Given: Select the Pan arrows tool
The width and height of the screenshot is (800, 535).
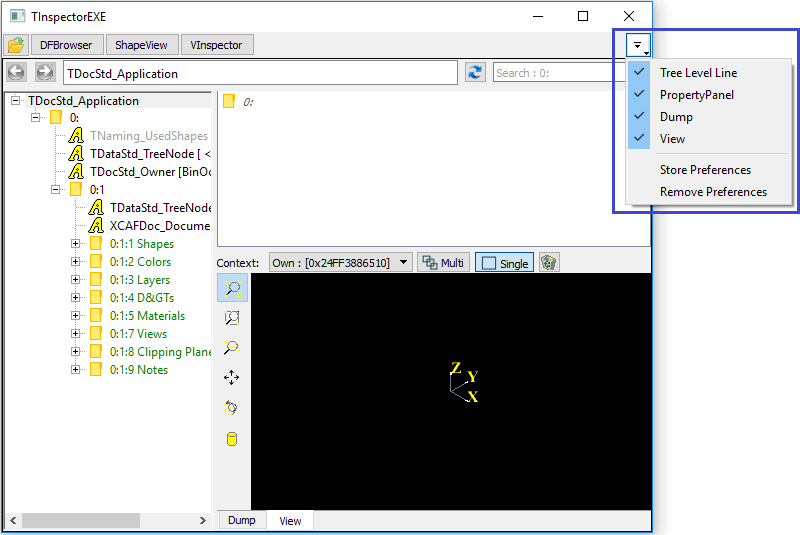Looking at the screenshot, I should [x=233, y=378].
